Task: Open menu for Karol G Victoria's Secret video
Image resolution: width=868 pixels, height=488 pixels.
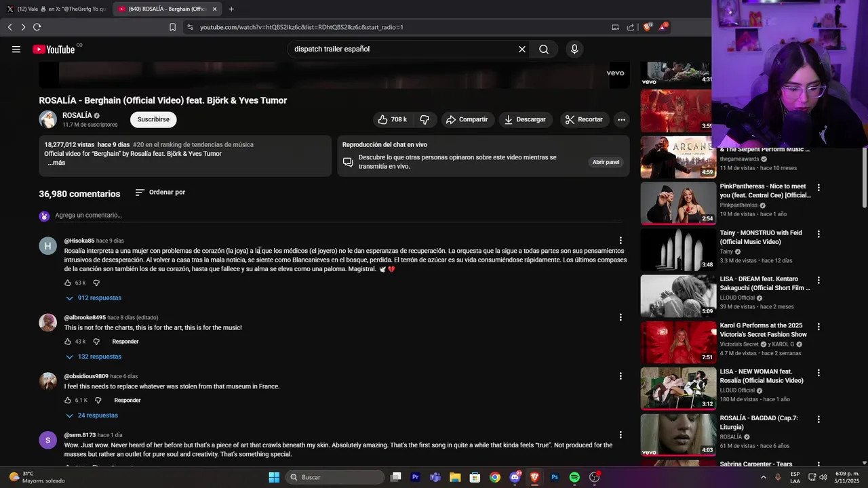Action: pos(818,327)
